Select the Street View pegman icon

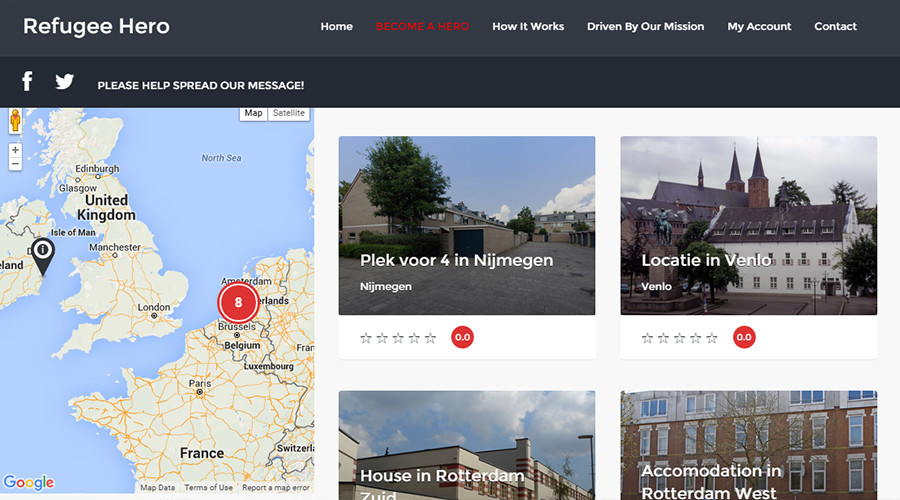15,121
